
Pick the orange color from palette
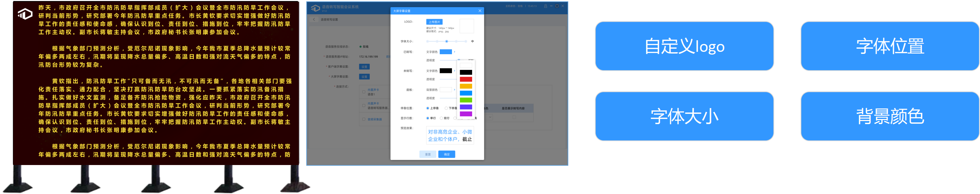(x=466, y=86)
